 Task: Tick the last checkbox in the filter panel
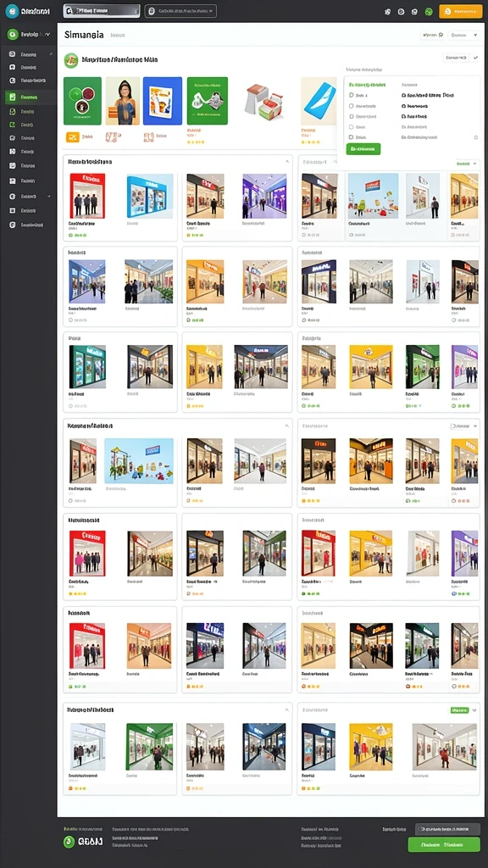click(352, 136)
